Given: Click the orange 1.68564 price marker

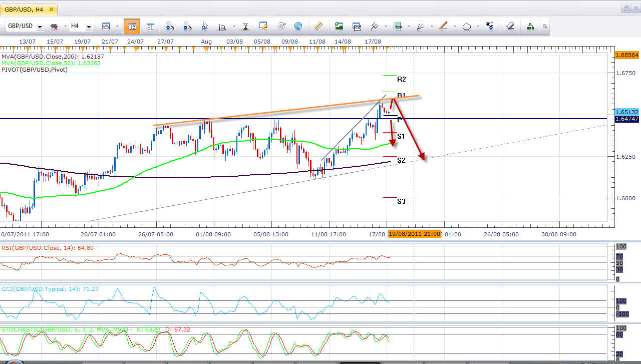Looking at the screenshot, I should point(626,56).
